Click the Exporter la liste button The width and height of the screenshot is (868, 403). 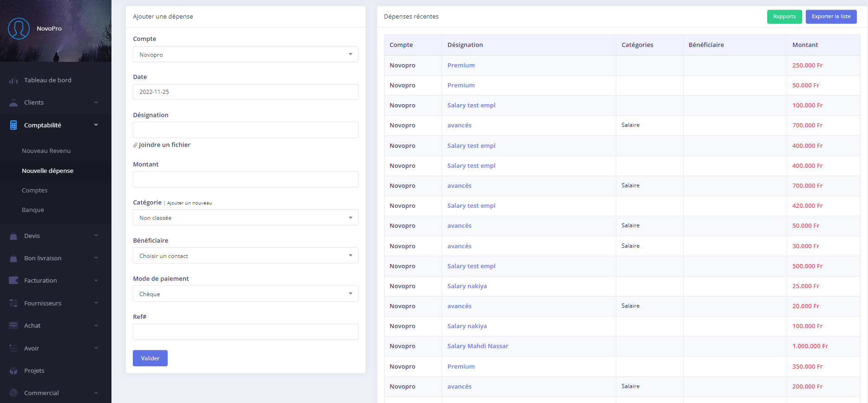831,17
